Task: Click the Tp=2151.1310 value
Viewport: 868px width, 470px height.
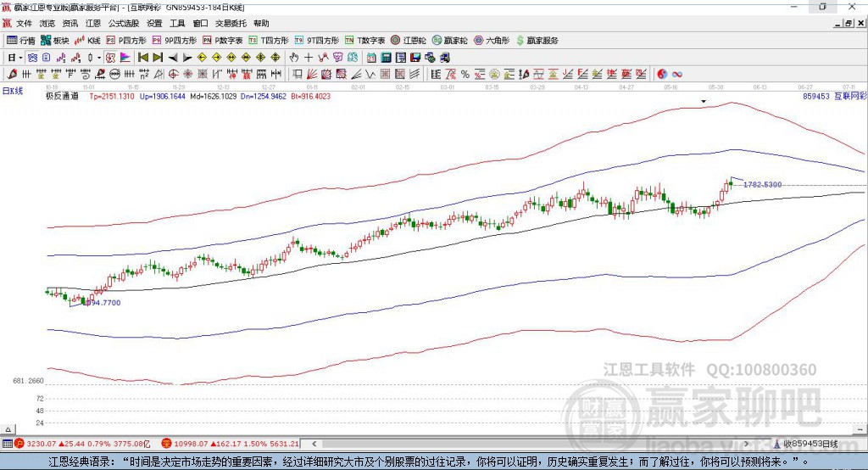Action: (111, 96)
